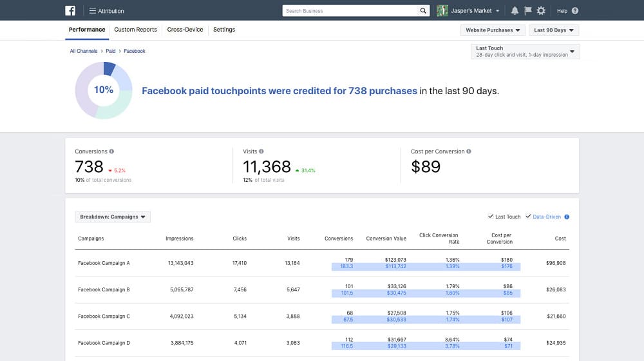This screenshot has width=644, height=361.
Task: Sort by Conversion Value column header
Action: [x=386, y=239]
